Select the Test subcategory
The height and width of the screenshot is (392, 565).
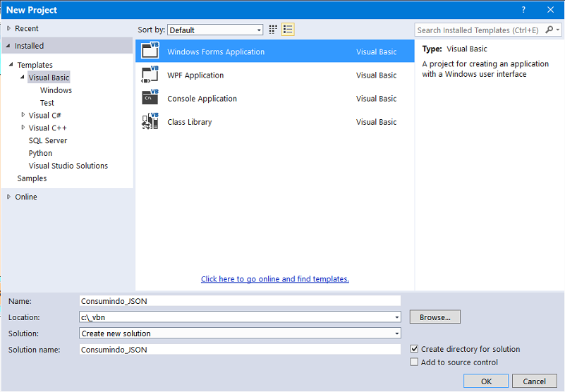coord(47,103)
